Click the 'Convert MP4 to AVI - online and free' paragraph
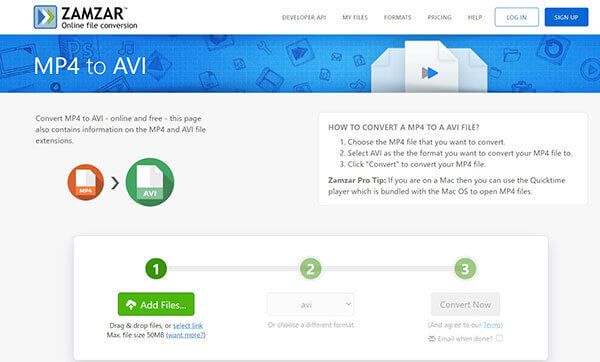Viewport: 600px width, 362px height. coord(121,129)
